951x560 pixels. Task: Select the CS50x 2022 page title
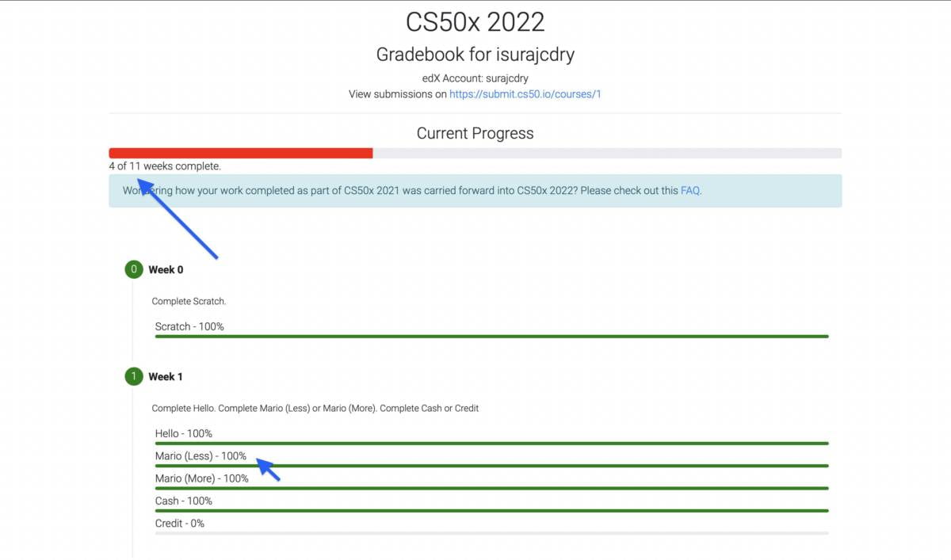click(475, 21)
